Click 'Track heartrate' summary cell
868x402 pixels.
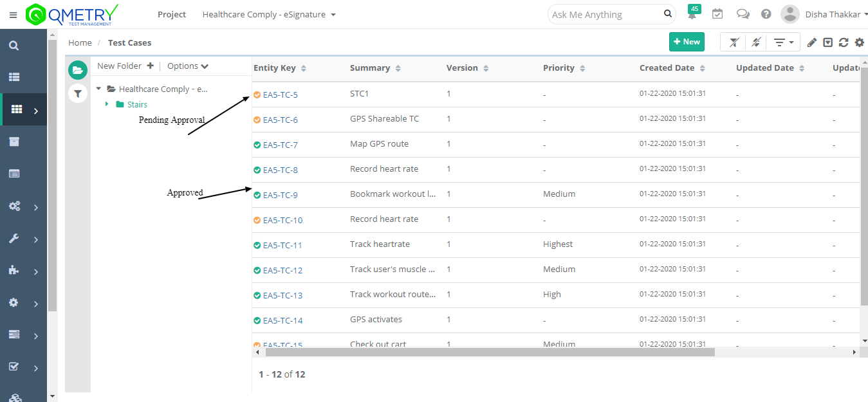380,244
